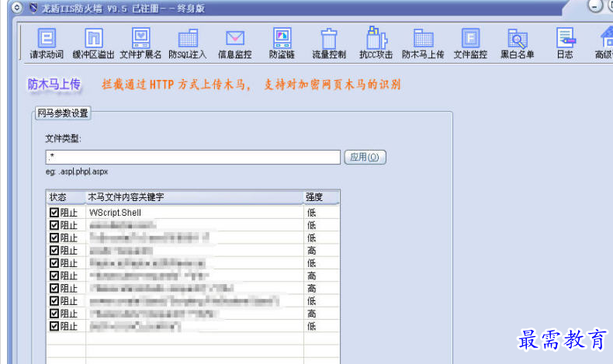Click the 高 strength cell in ninth row
The width and height of the screenshot is (613, 364).
click(321, 314)
